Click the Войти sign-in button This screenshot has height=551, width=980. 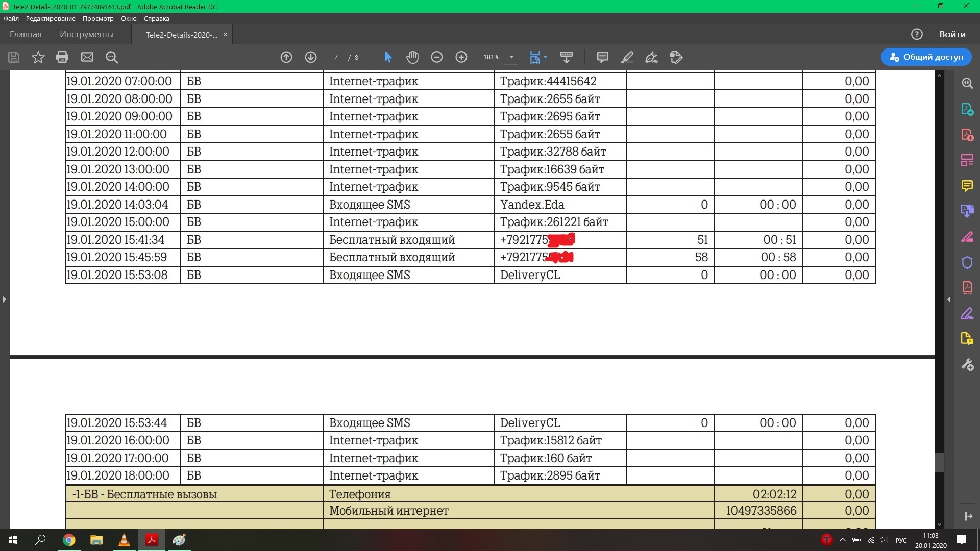(952, 34)
